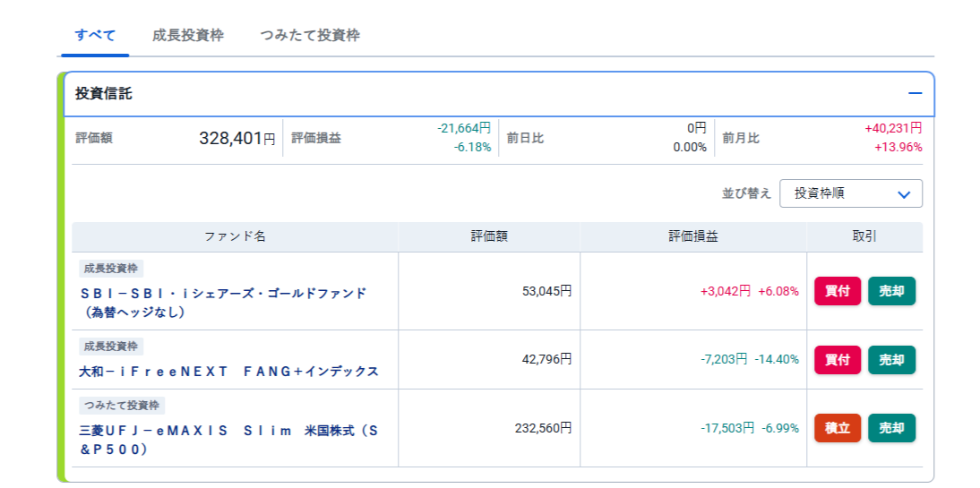Screen dimensions: 980x488
Task: Open the 並び替え 投資枠順 dropdown
Action: click(x=851, y=193)
